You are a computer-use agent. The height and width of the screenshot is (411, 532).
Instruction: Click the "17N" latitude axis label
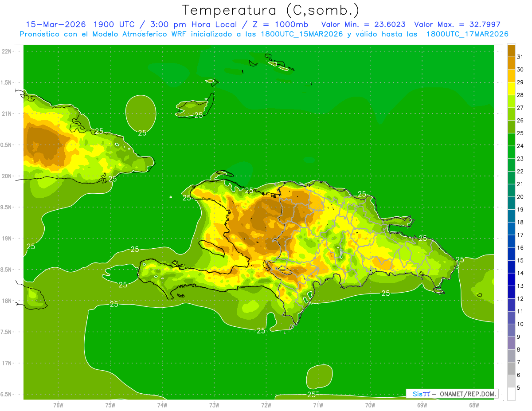point(7,363)
